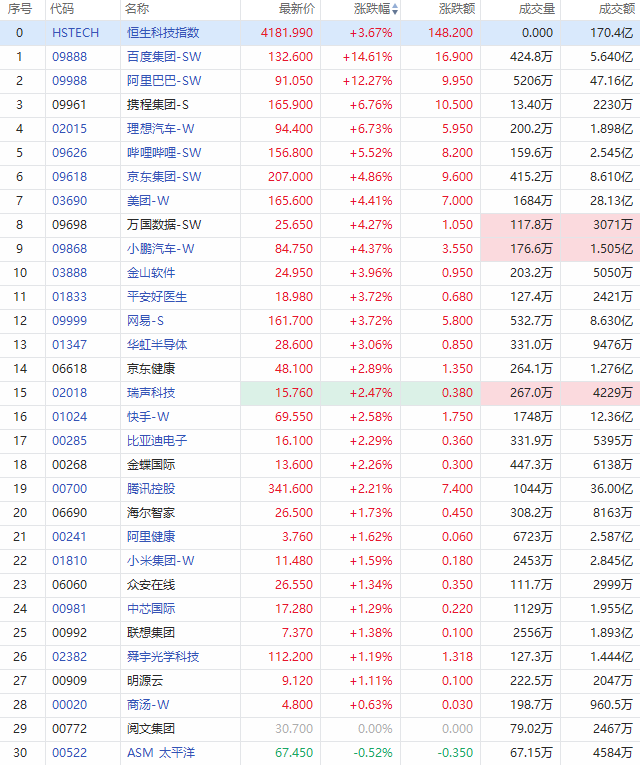Open 比亚迪电子 stock

pos(157,441)
